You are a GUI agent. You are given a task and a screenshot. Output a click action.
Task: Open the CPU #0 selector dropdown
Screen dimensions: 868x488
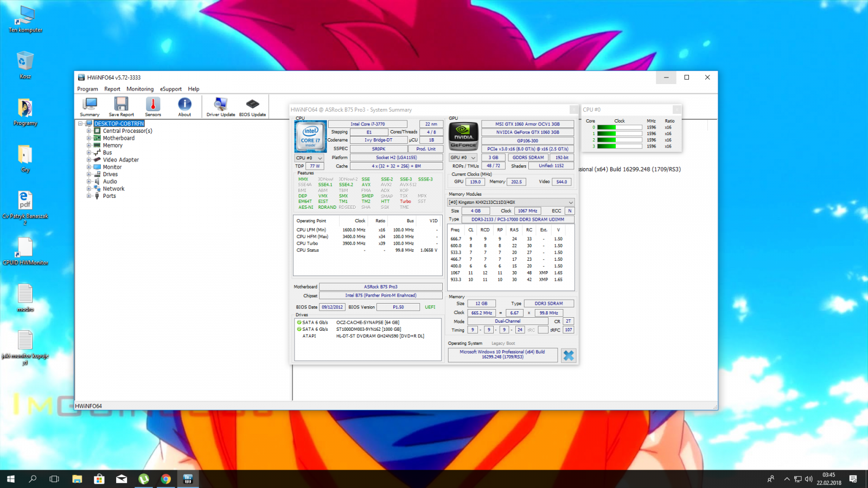click(309, 158)
